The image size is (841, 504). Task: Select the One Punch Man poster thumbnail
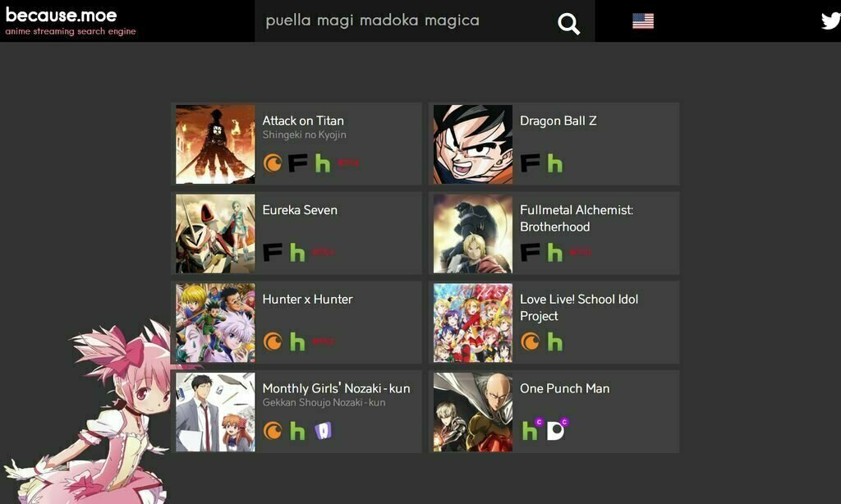(x=472, y=412)
